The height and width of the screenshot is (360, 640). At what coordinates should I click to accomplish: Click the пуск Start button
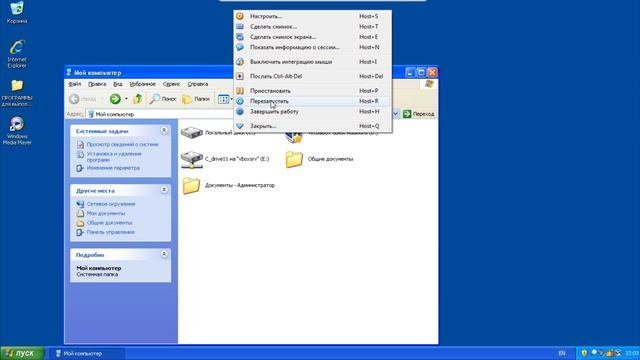22,353
